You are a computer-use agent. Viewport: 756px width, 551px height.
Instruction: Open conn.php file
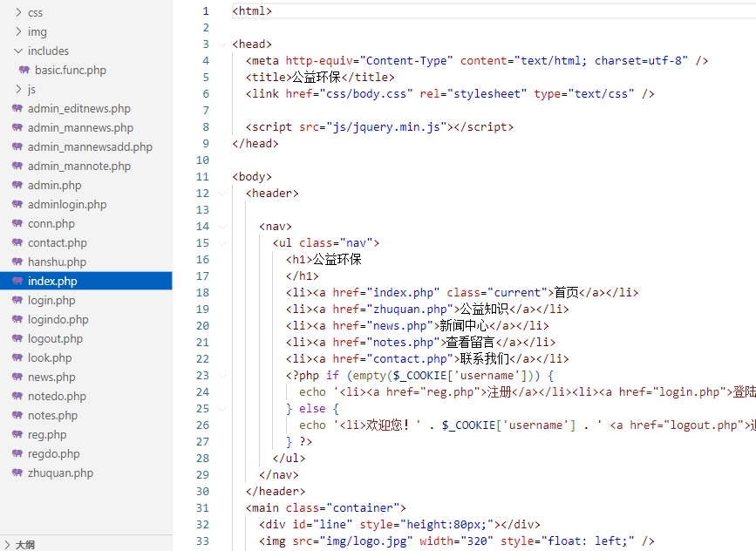click(x=51, y=224)
